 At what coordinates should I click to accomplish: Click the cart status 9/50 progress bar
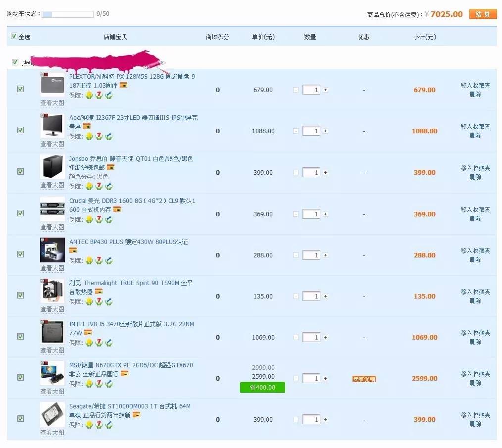(x=67, y=14)
